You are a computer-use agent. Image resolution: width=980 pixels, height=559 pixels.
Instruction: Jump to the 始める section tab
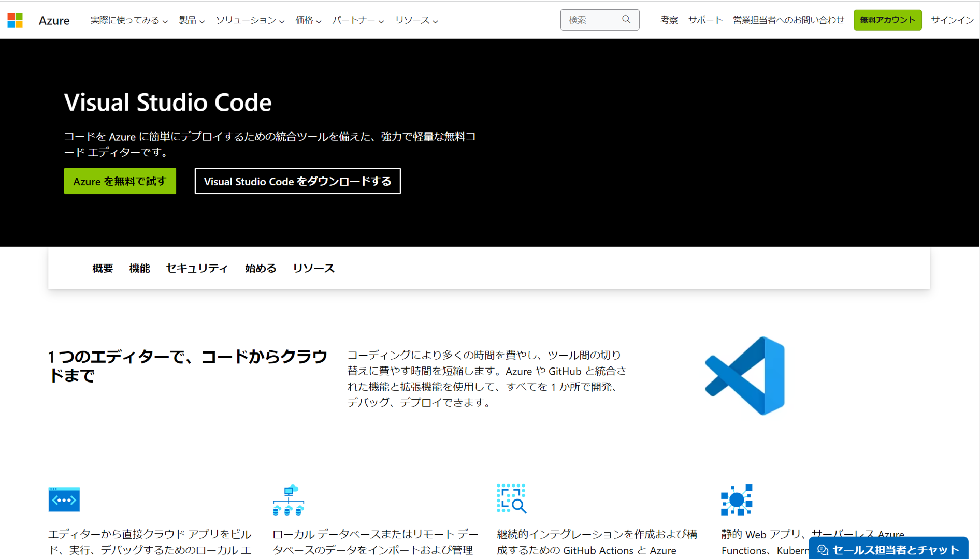click(x=261, y=268)
